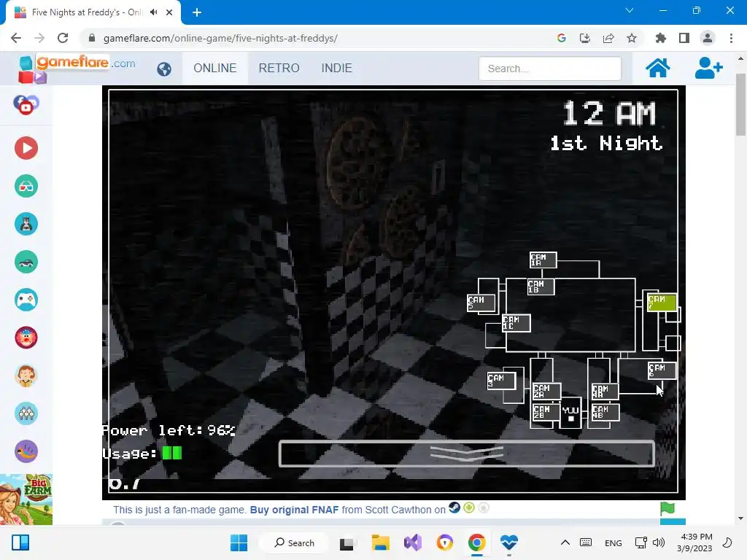Open the Windows Start menu
The image size is (747, 560).
(239, 542)
